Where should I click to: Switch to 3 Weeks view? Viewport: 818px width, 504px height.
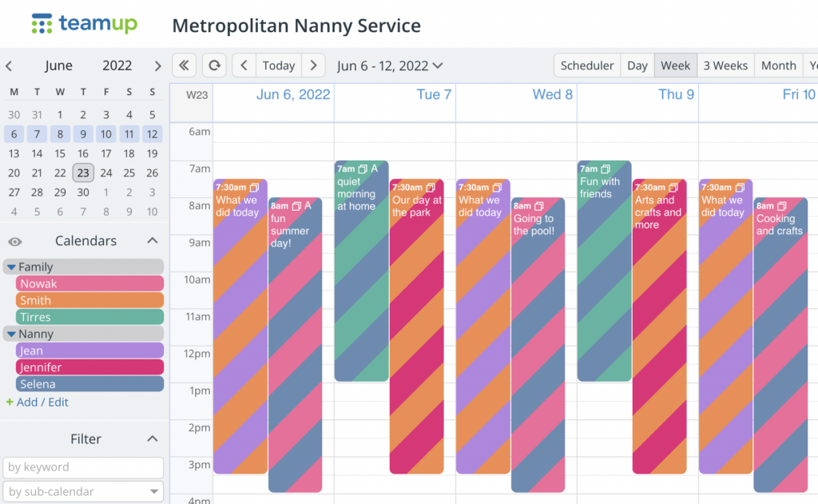(725, 65)
